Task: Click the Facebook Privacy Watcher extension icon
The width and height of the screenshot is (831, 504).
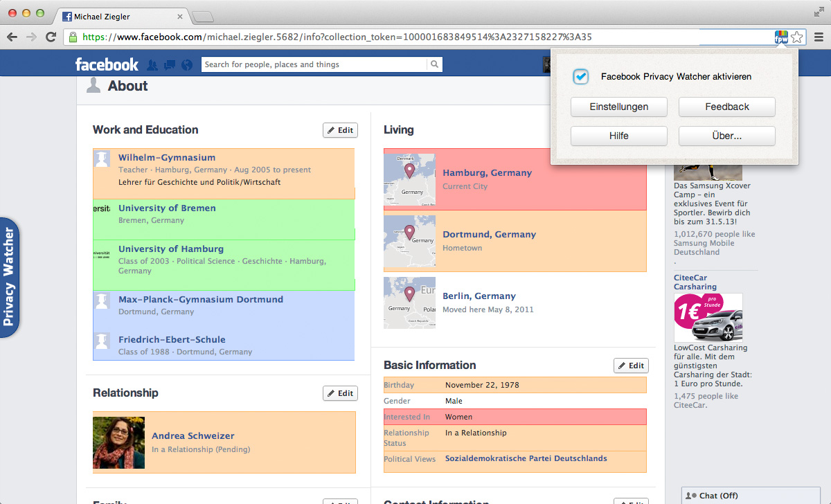Action: [x=781, y=37]
